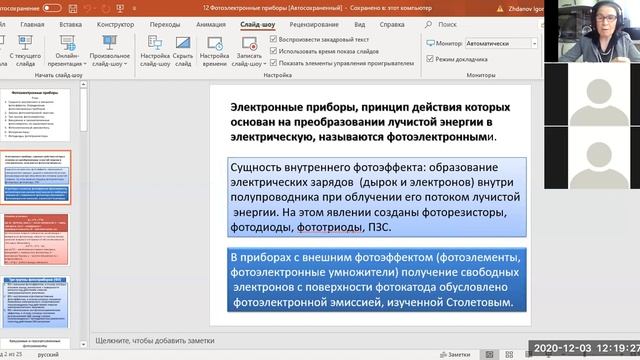
Task: Click slide panel scroll down arrow
Action: click(x=83, y=344)
